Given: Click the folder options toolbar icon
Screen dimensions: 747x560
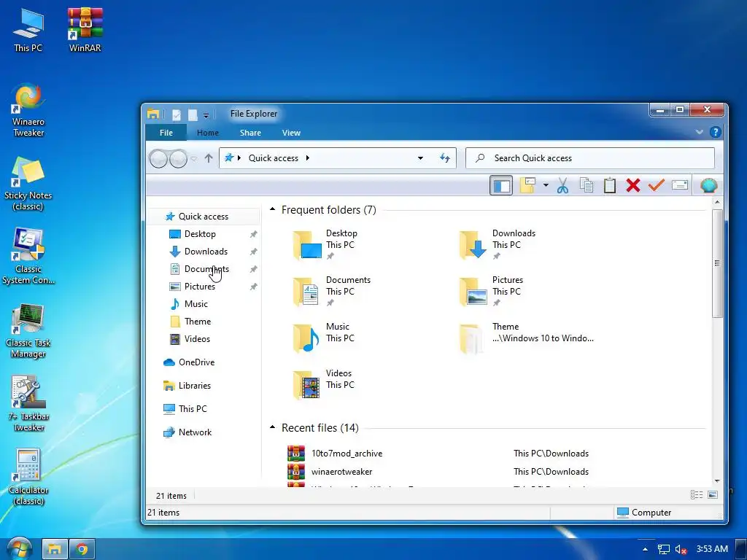Looking at the screenshot, I should coord(528,185).
